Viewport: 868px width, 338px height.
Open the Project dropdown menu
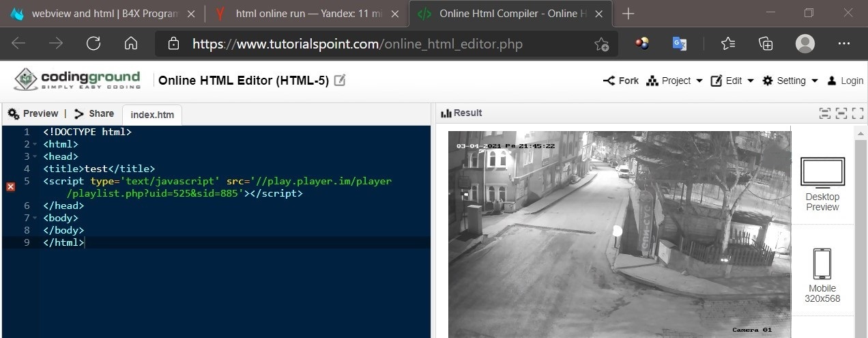[x=674, y=81]
